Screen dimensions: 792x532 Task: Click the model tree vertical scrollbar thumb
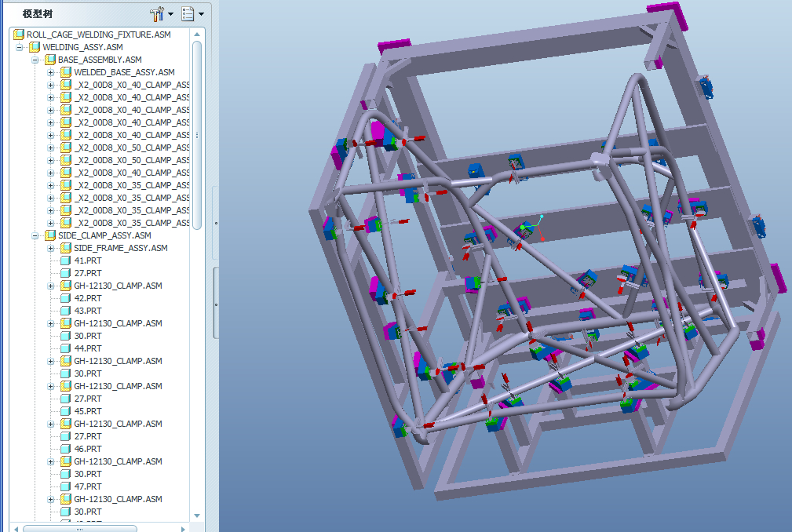(x=197, y=135)
